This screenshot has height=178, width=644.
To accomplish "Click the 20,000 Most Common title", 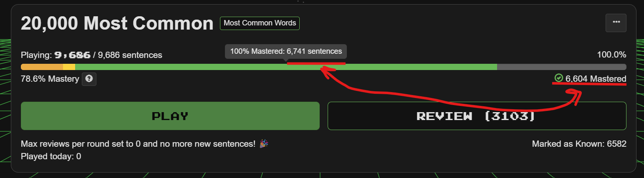I will tap(117, 24).
